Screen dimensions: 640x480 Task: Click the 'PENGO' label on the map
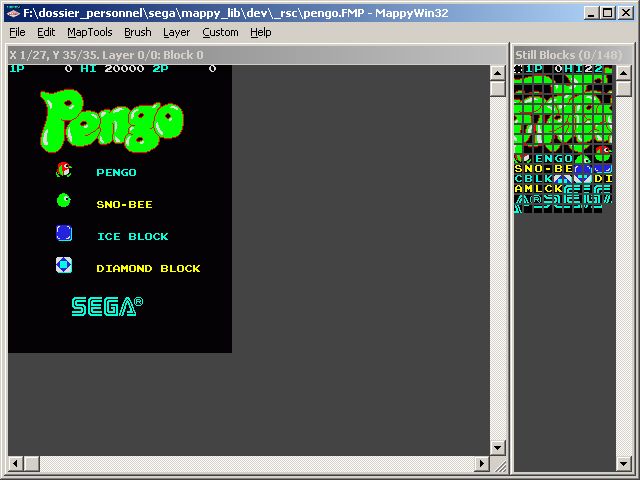click(116, 172)
